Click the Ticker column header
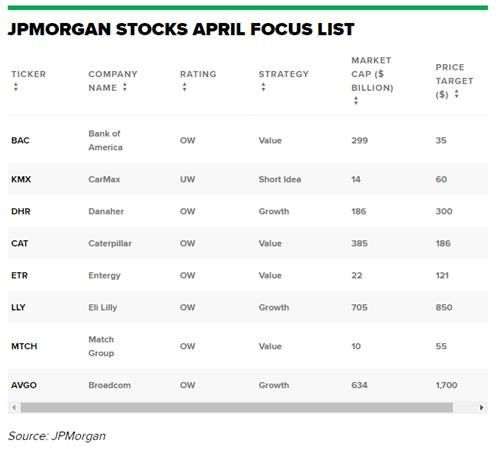 click(29, 74)
